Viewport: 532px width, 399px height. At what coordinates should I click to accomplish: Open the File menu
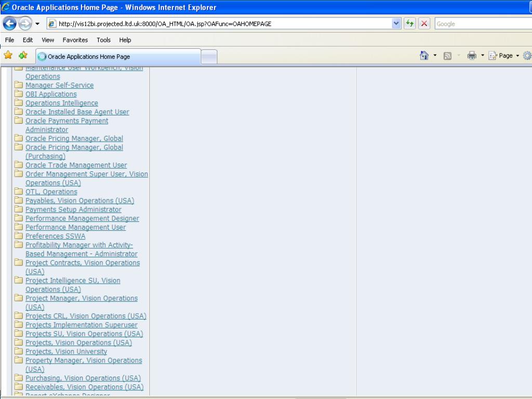tap(9, 40)
